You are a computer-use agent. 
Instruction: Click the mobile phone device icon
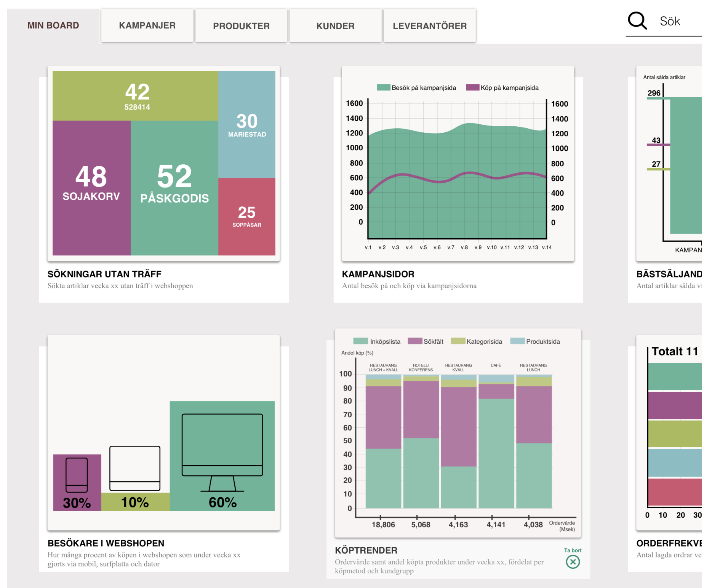(x=76, y=475)
